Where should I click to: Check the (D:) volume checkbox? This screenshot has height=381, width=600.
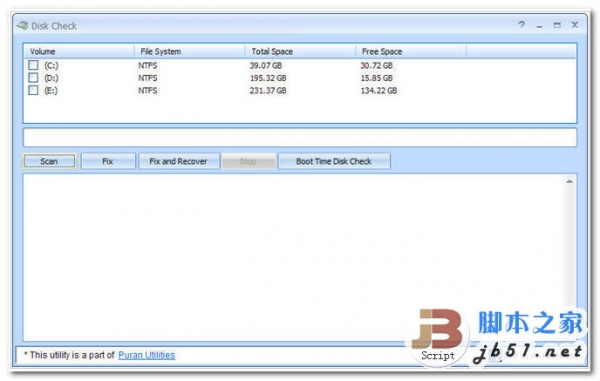(33, 78)
